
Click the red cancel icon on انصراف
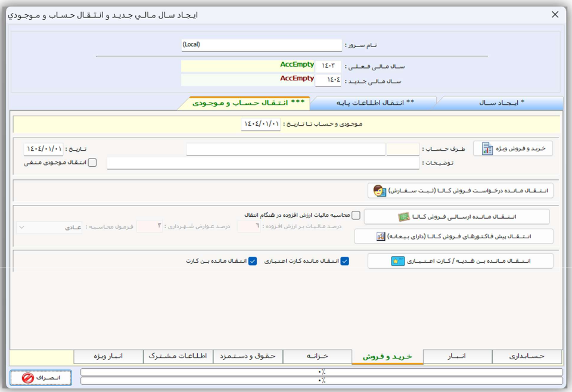pyautogui.click(x=28, y=378)
